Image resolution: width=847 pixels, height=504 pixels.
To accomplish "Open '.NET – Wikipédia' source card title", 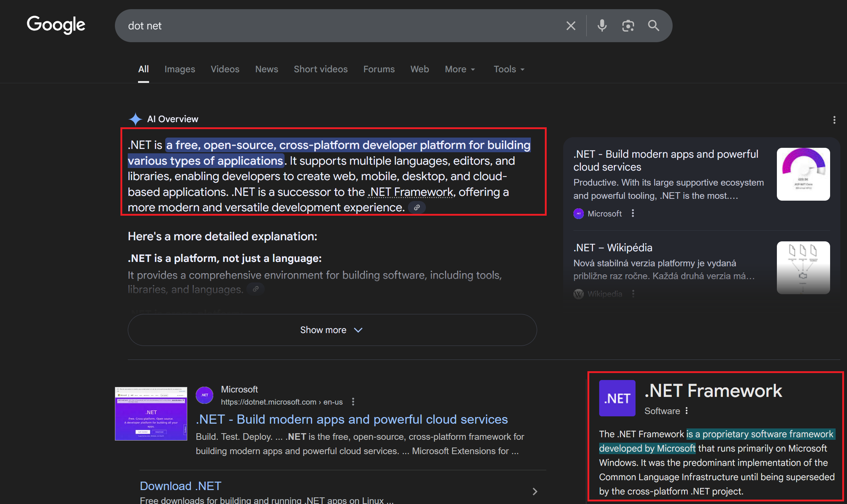I will pos(613,248).
